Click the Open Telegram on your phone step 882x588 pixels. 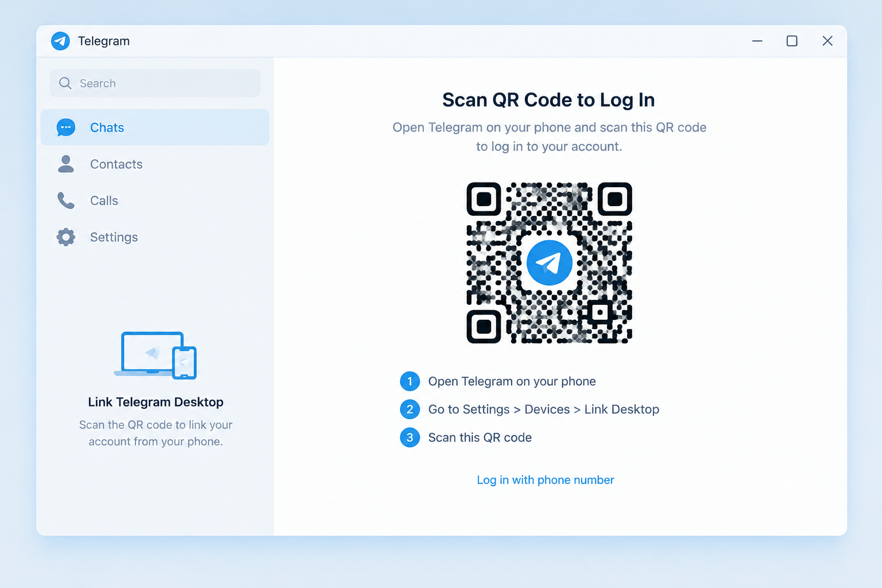click(x=498, y=381)
